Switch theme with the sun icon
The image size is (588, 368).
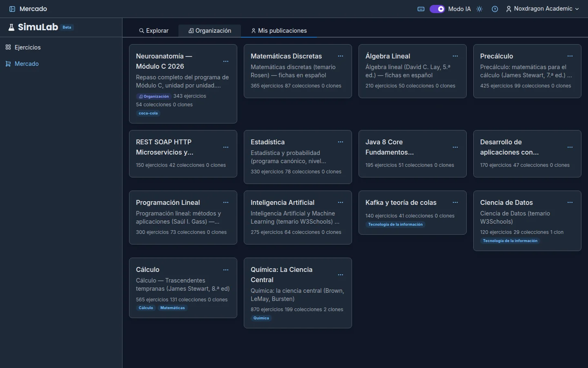479,9
